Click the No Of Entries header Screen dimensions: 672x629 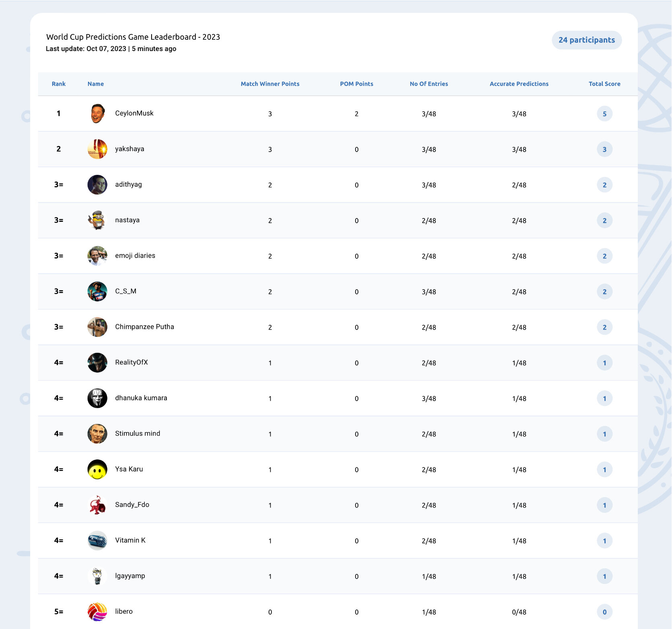(x=429, y=84)
